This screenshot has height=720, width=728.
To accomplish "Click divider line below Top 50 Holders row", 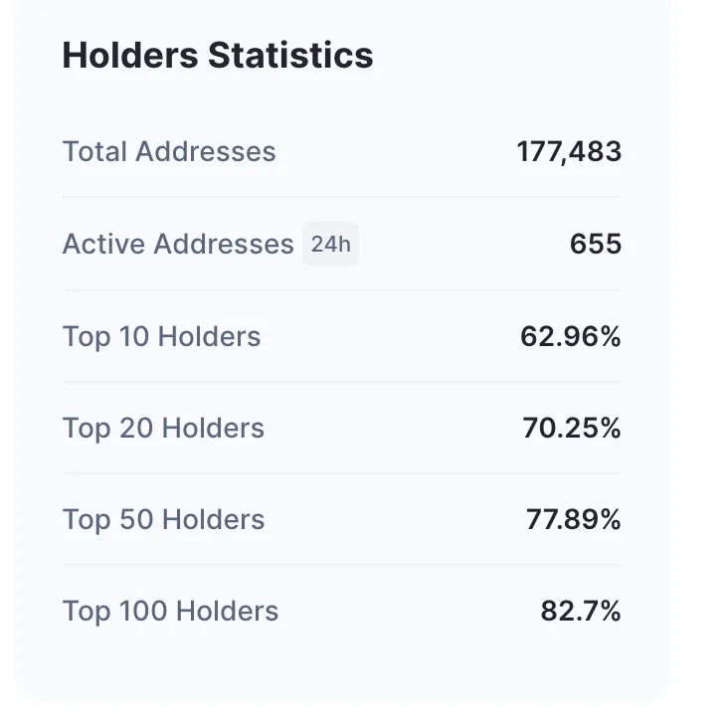I will tap(342, 565).
